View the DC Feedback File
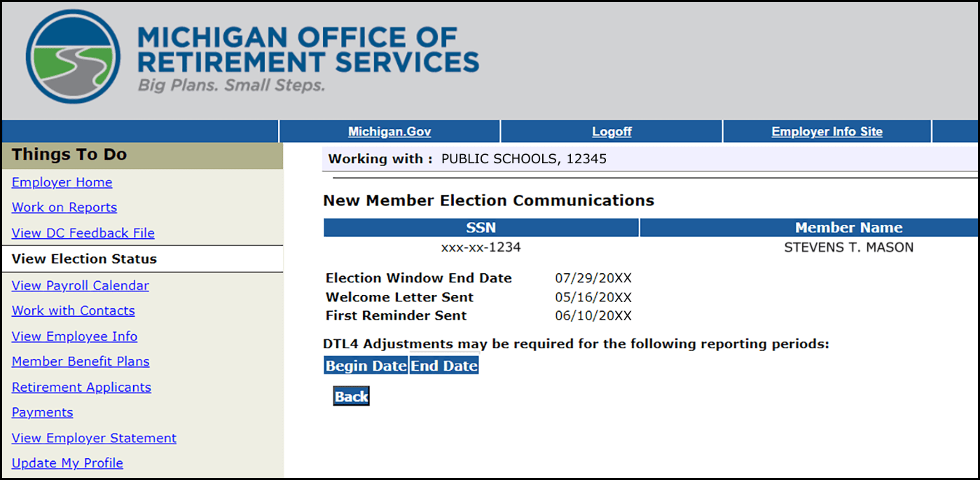This screenshot has height=480, width=980. click(x=83, y=233)
